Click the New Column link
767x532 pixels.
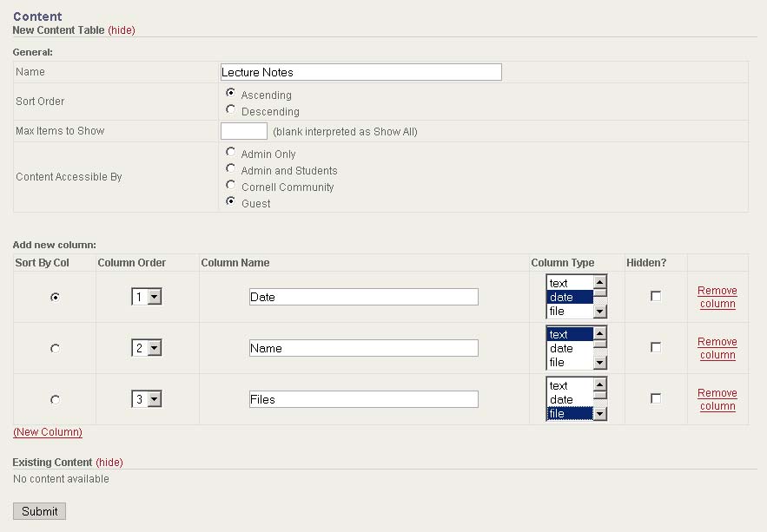click(48, 432)
